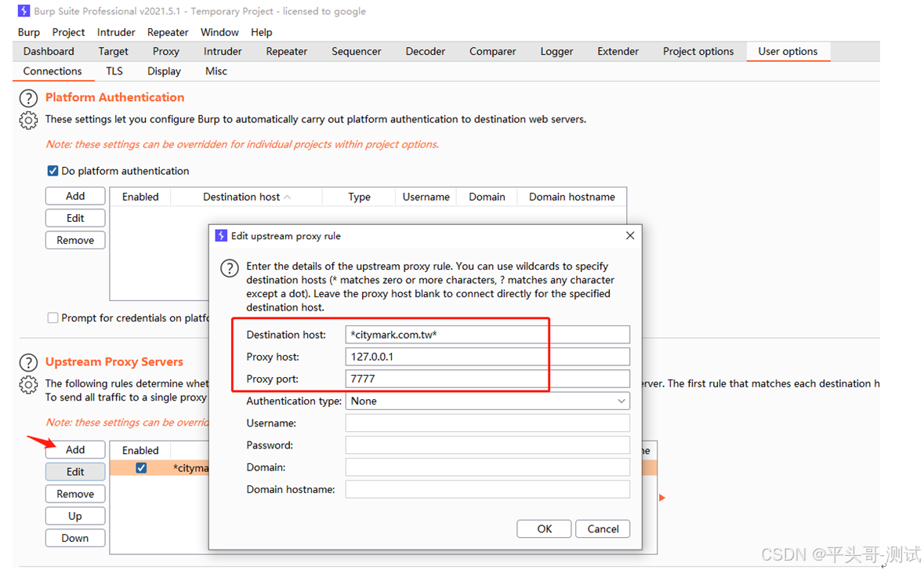Switch to the Intruder tab
924x570 pixels.
coord(223,51)
